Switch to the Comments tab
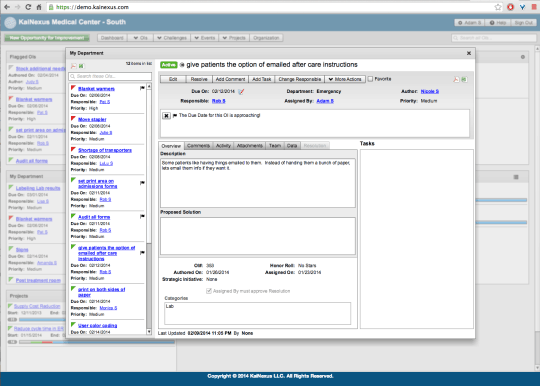540x386 pixels. pos(198,146)
